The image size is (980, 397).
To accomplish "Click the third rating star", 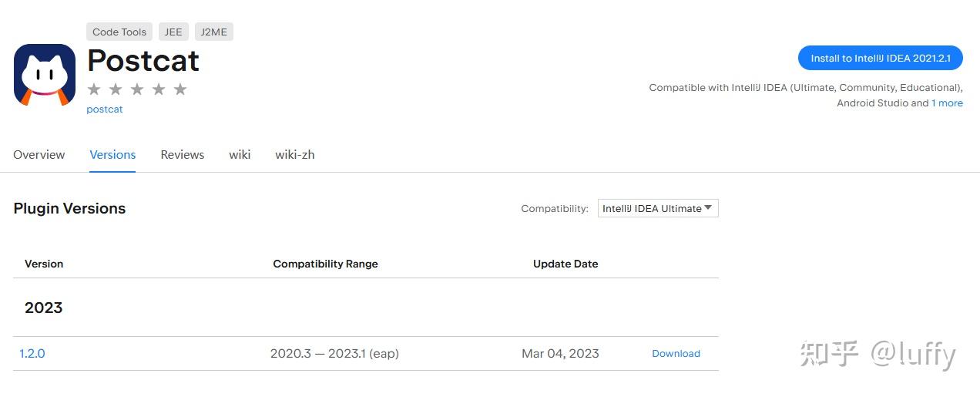I will click(137, 89).
